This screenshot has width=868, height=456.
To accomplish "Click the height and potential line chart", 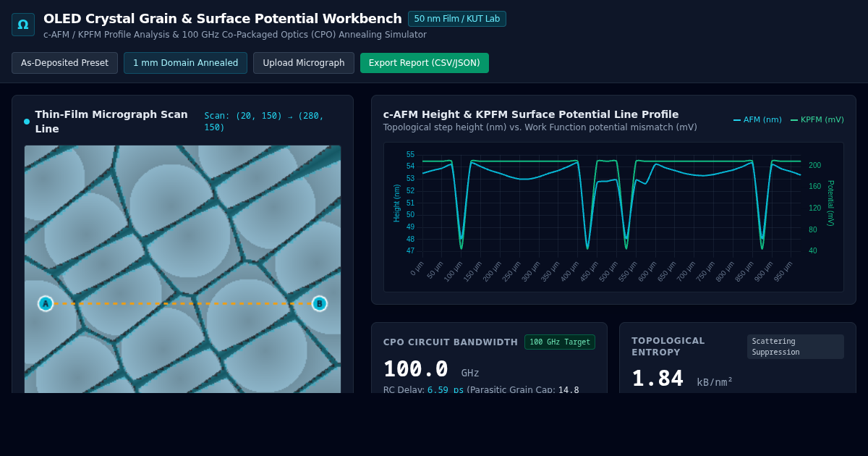I will point(613,217).
